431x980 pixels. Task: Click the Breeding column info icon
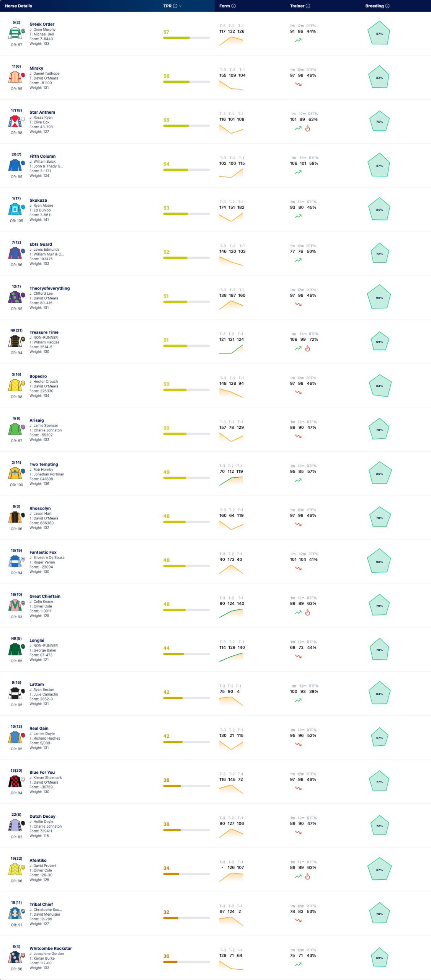(x=387, y=6)
